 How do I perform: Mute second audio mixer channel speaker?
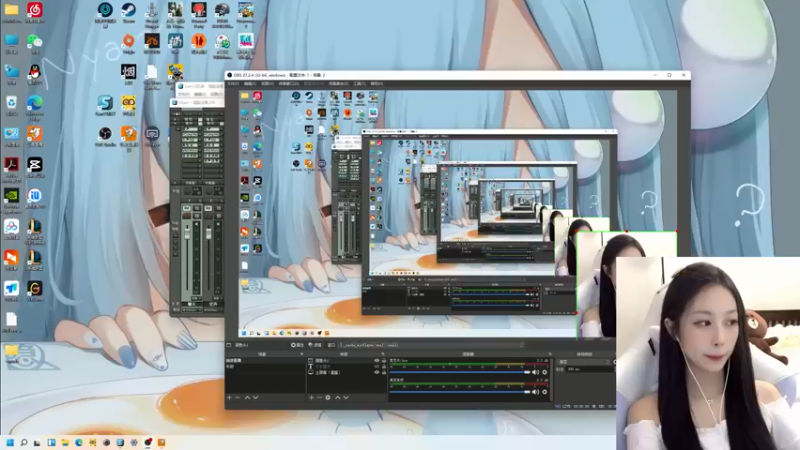pyautogui.click(x=535, y=392)
